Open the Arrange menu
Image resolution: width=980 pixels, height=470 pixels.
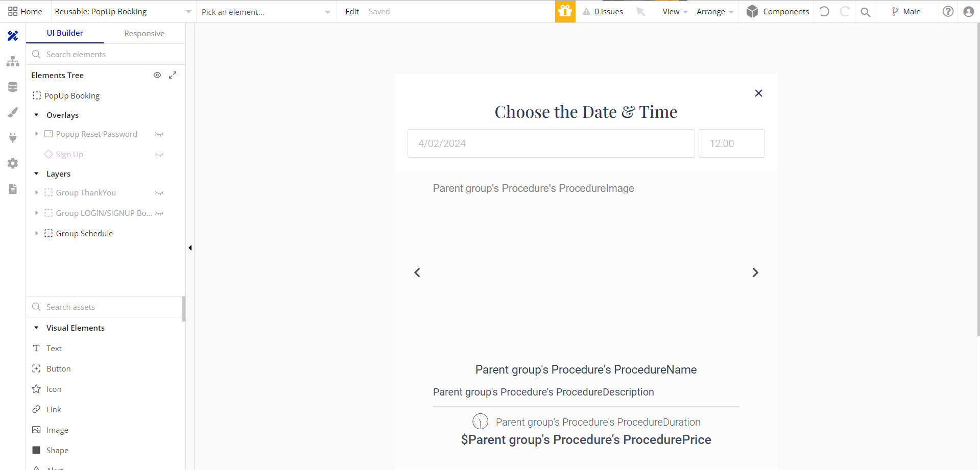pos(714,12)
